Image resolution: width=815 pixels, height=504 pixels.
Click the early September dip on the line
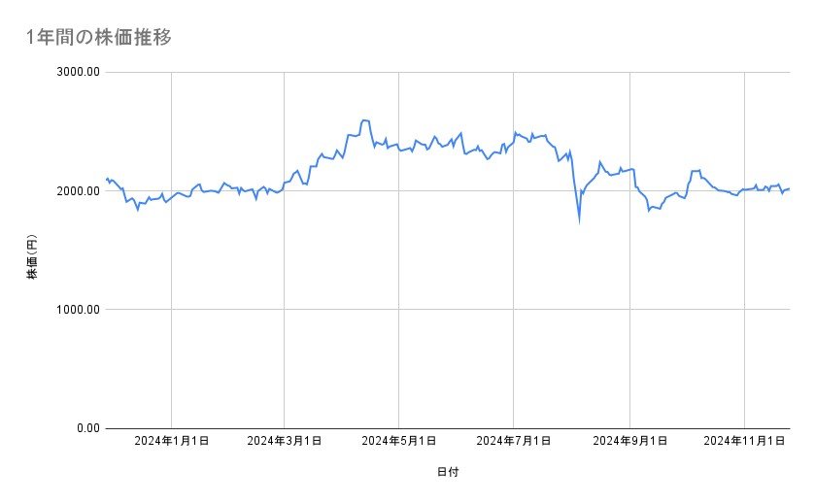[648, 210]
